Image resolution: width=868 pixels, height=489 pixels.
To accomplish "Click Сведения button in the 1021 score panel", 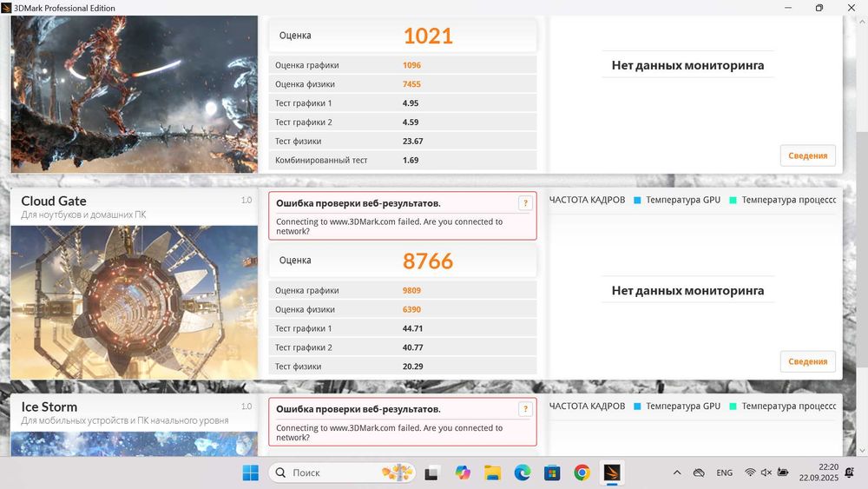I will click(x=807, y=155).
